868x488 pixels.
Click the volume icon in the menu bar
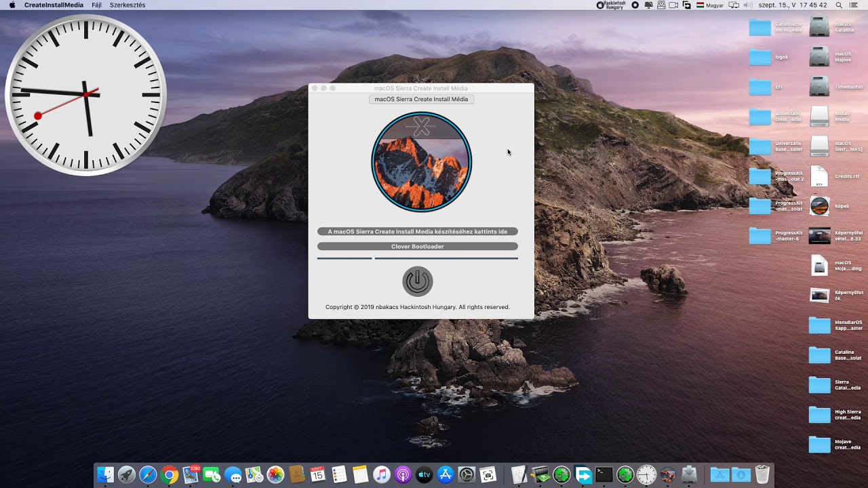(x=748, y=5)
